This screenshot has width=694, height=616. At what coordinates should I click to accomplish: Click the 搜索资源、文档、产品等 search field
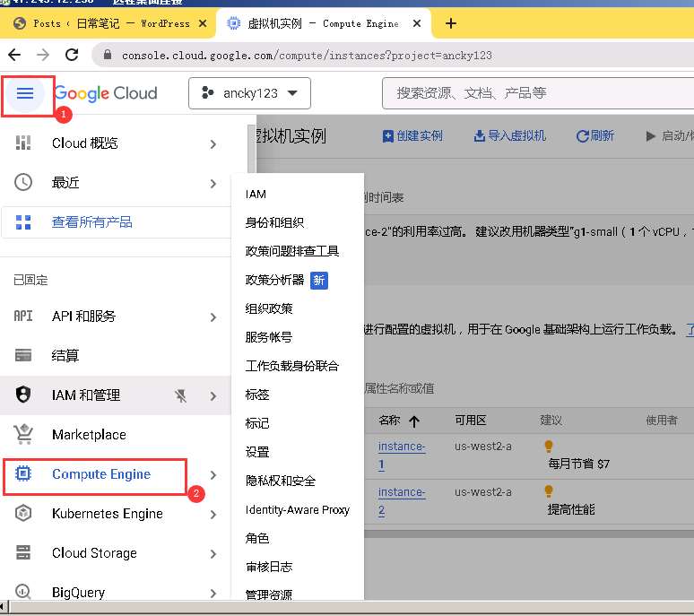click(x=538, y=93)
